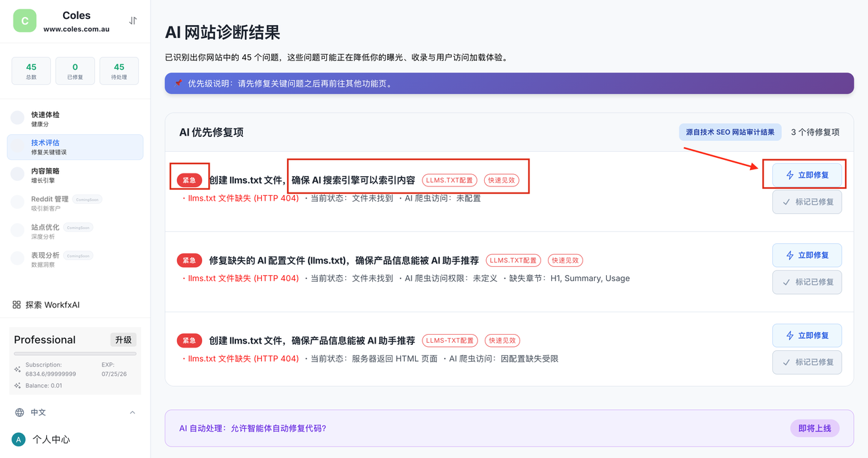Click the grid icon beside 探索 WorkfxAI
Viewport: 868px width, 458px height.
[17, 305]
